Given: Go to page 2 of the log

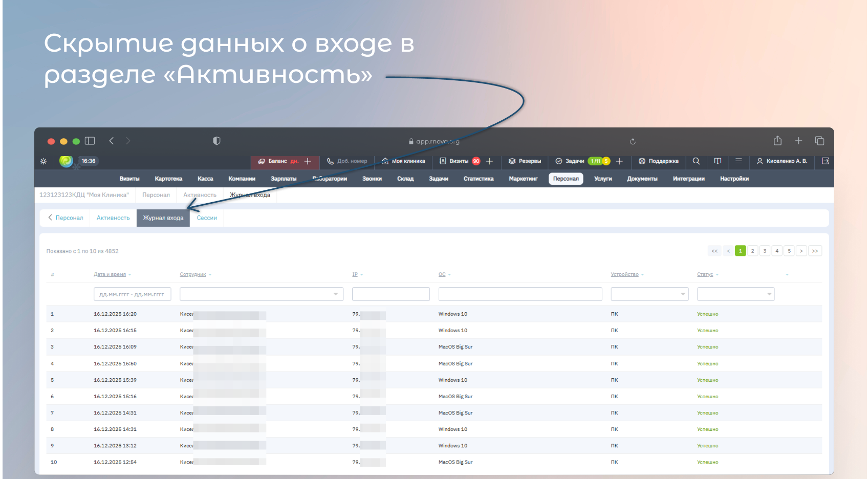Looking at the screenshot, I should coord(752,251).
